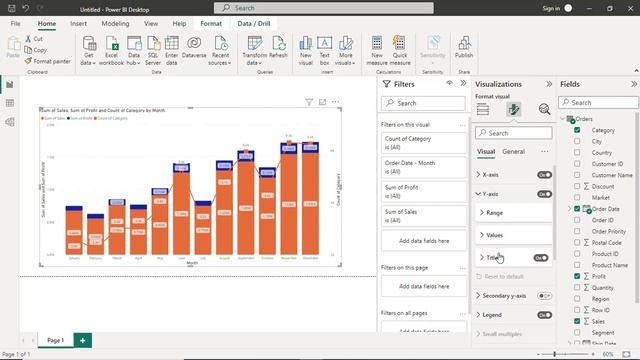Viewport: 640px width, 360px height.
Task: Expand the Order Date hierarchy
Action: 570,209
